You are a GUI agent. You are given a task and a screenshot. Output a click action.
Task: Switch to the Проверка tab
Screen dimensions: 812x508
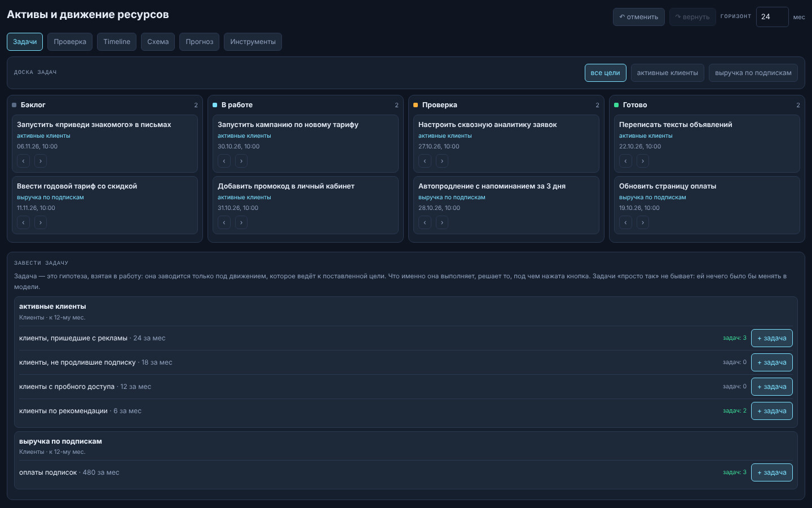(x=70, y=42)
